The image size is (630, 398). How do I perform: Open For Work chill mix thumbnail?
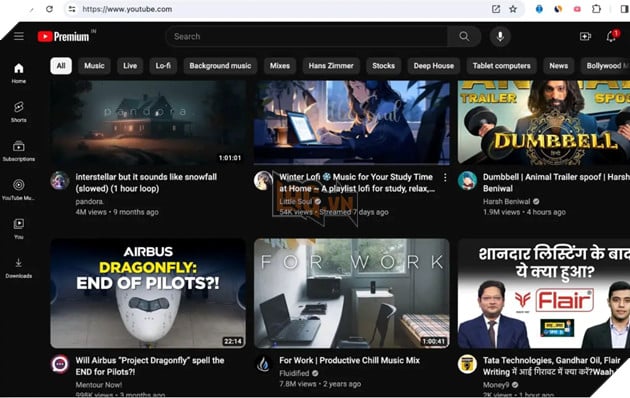pos(352,293)
